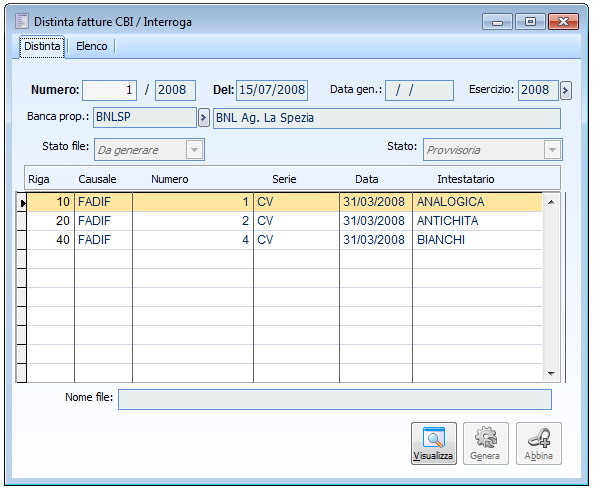Image resolution: width=593 pixels, height=490 pixels.
Task: Click the Genera gear button
Action: coord(486,443)
